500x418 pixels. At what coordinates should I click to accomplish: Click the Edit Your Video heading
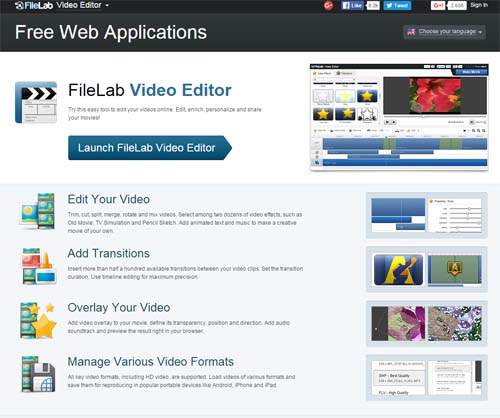coord(109,199)
